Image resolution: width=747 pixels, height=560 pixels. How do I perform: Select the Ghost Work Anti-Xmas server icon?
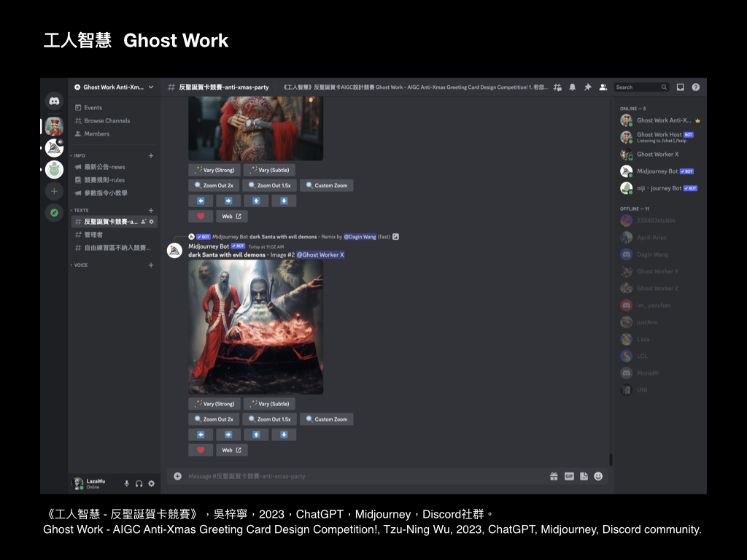click(x=54, y=126)
